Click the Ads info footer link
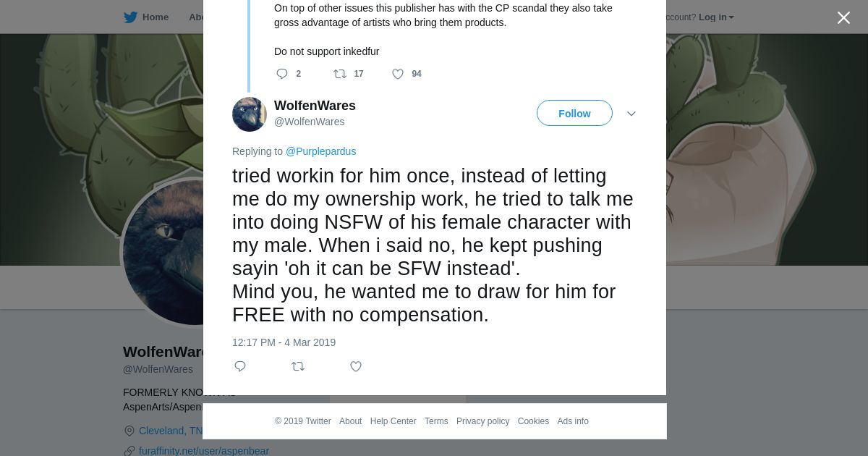This screenshot has height=456, width=868. coord(572,421)
